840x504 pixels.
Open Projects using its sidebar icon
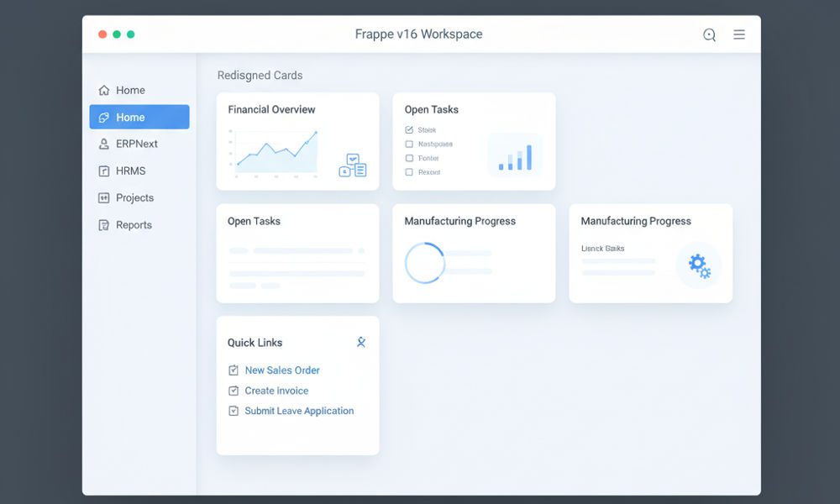pos(106,197)
